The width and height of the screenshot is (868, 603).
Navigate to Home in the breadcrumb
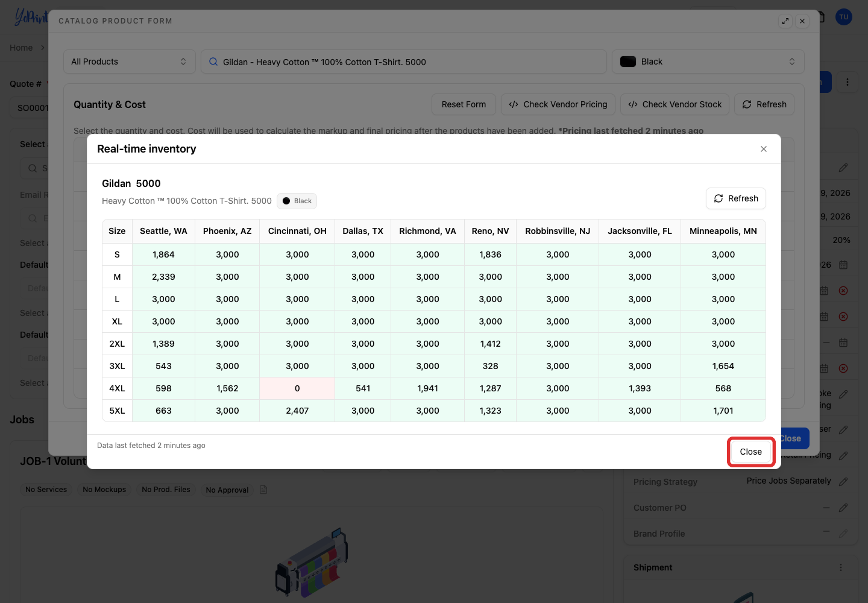tap(21, 48)
